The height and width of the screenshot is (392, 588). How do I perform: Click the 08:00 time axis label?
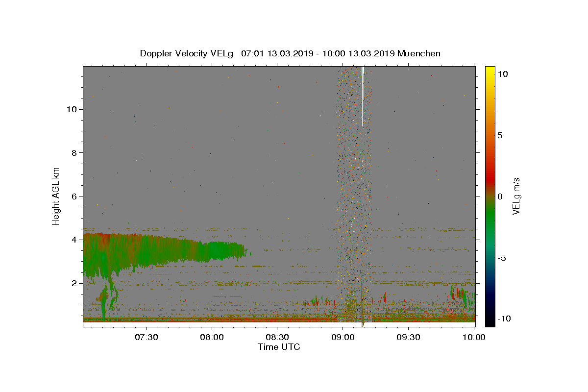[212, 338]
